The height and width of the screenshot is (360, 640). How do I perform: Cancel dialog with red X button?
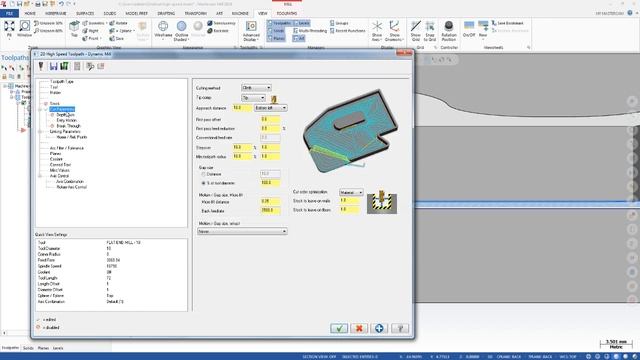[359, 328]
